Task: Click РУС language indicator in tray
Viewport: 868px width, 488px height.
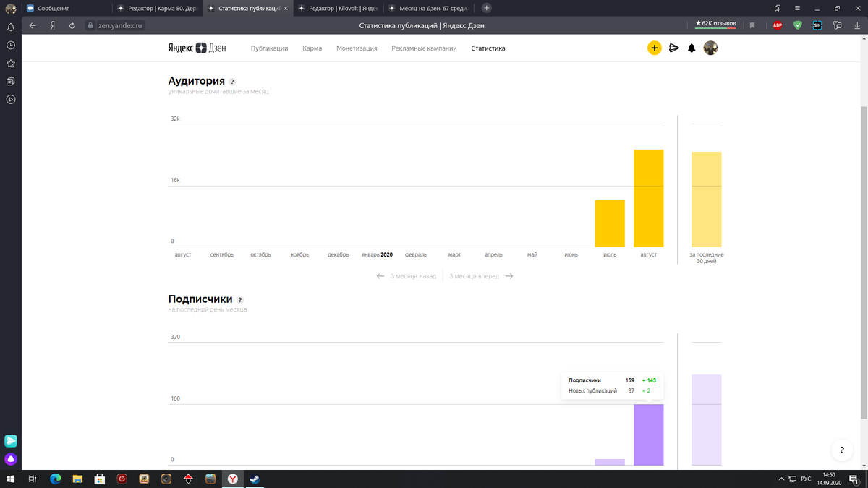Action: click(805, 479)
